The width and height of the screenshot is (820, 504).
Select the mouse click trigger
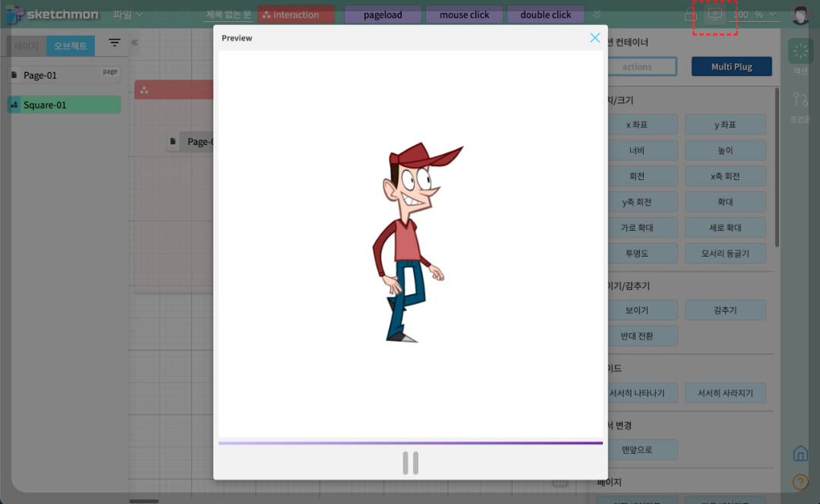(465, 14)
